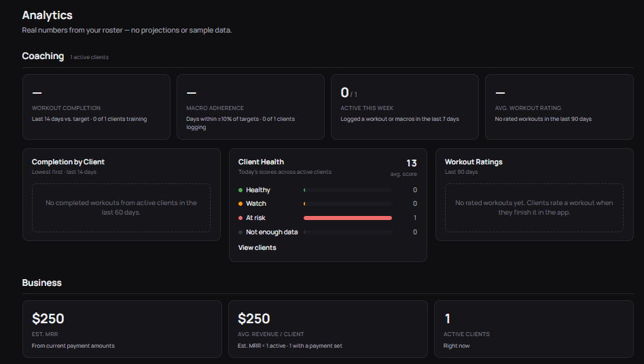Screen dimensions: 644x364
Task: Click the At risk count of 1
Action: tap(415, 218)
